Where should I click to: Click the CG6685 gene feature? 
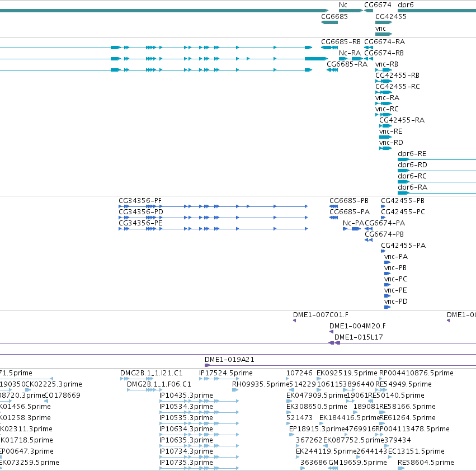click(329, 22)
